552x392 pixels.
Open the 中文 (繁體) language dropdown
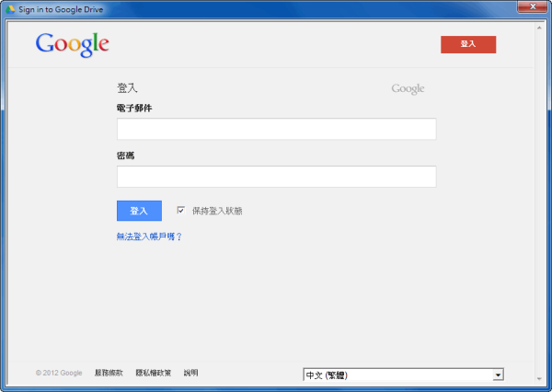tap(403, 375)
